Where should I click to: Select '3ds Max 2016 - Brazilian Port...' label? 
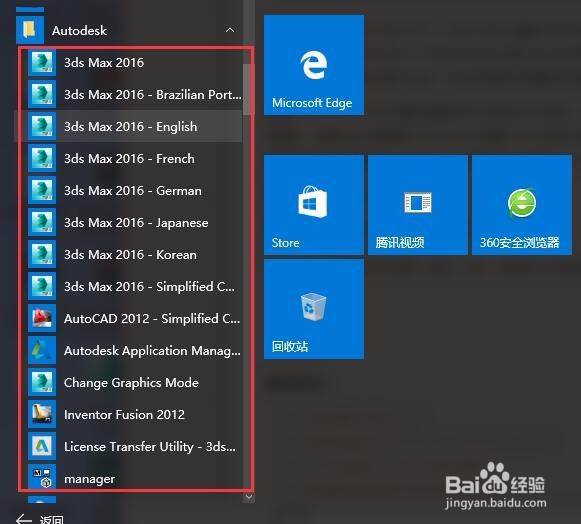(x=153, y=94)
